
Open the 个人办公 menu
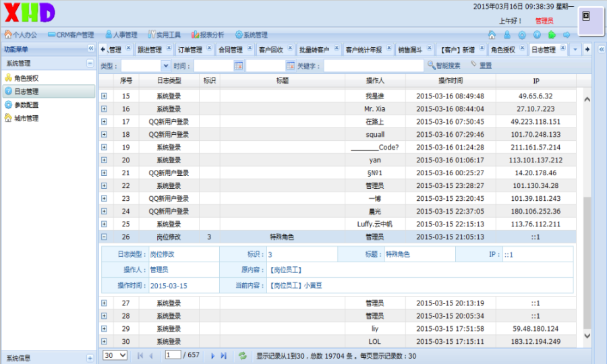(21, 35)
